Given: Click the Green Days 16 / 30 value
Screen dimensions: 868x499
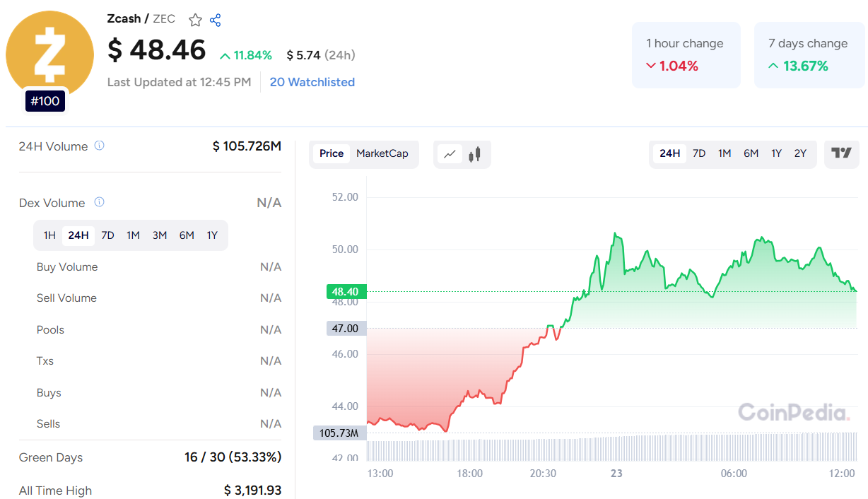Looking at the screenshot, I should [x=233, y=457].
